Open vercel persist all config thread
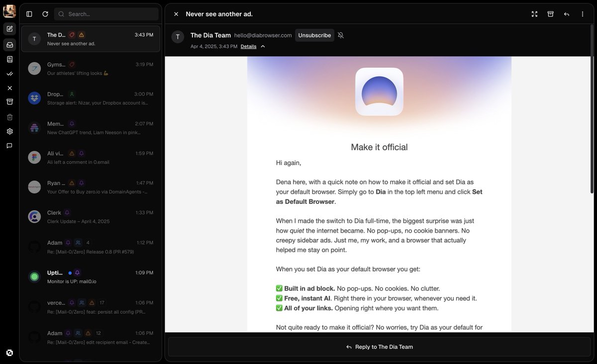Image resolution: width=597 pixels, height=364 pixels. pos(91,307)
